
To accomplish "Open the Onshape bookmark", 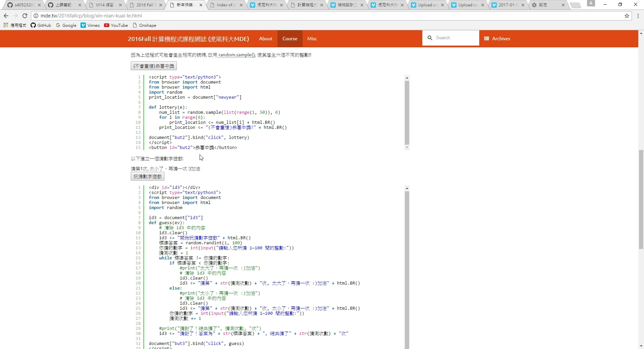I will point(145,25).
